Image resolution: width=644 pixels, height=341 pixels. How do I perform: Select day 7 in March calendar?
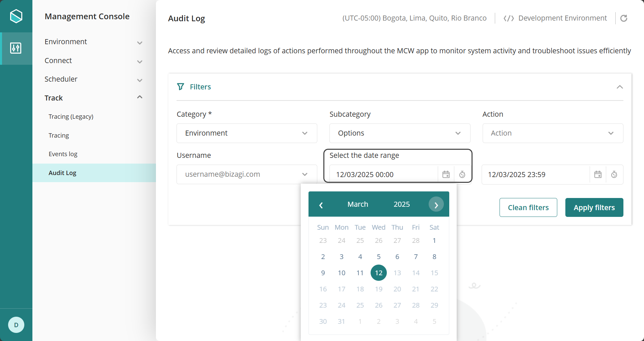point(416,257)
